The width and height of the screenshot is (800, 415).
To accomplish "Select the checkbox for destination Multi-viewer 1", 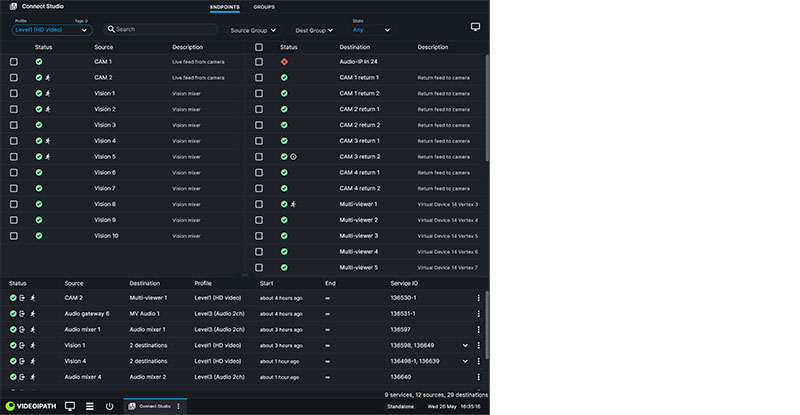I will click(x=259, y=204).
